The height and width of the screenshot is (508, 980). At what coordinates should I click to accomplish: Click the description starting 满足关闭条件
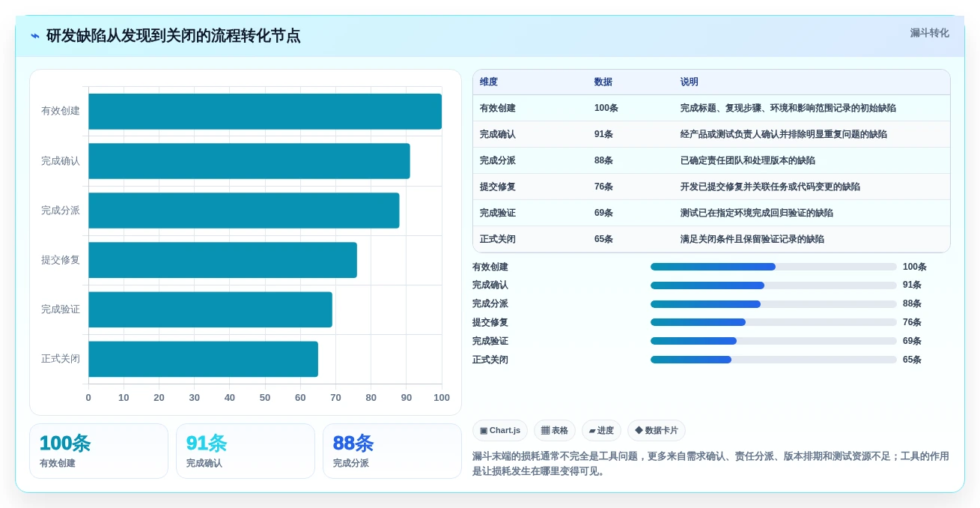pyautogui.click(x=752, y=239)
